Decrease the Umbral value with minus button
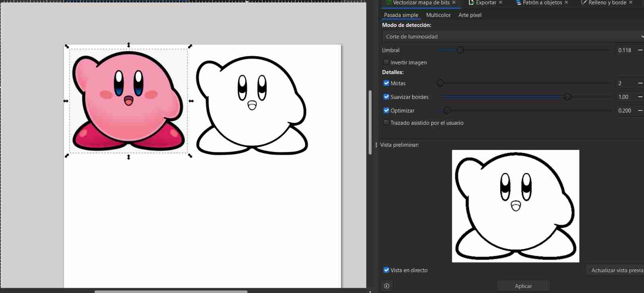 pyautogui.click(x=640, y=50)
